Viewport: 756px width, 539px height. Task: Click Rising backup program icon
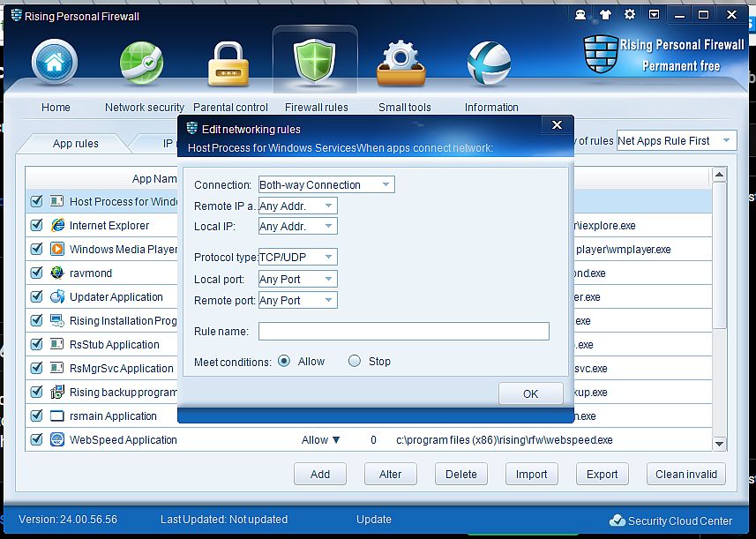57,392
